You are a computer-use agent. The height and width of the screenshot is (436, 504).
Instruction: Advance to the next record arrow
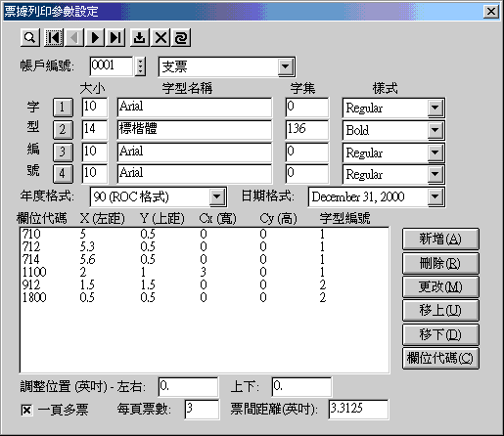[95, 38]
